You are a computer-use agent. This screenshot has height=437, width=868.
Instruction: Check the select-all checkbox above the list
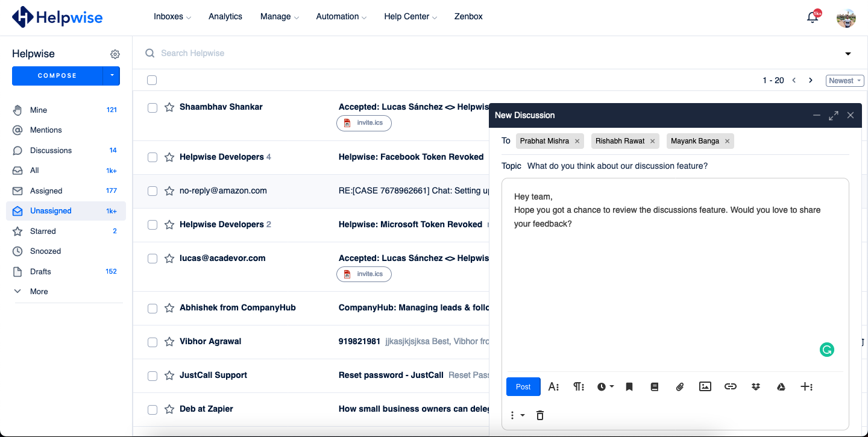(x=152, y=80)
